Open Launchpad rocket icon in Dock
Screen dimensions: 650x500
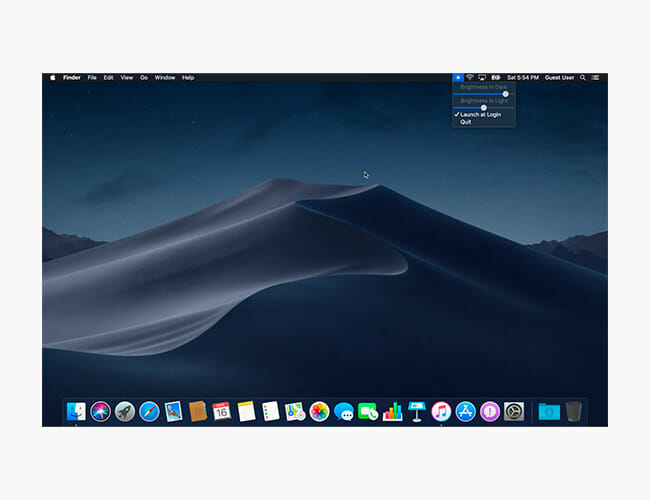(125, 411)
